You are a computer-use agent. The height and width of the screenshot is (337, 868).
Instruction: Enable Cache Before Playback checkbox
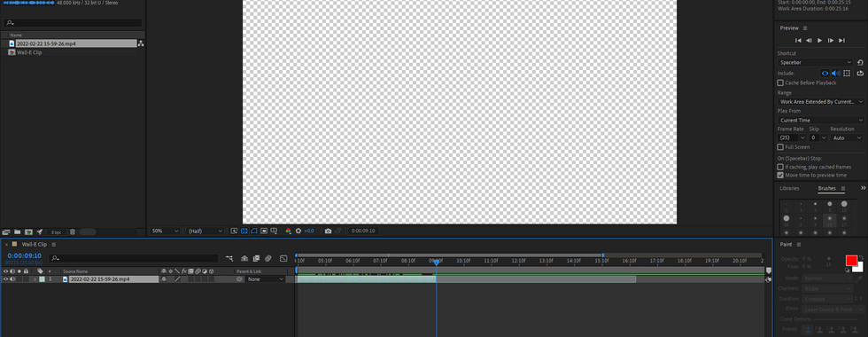tap(780, 82)
